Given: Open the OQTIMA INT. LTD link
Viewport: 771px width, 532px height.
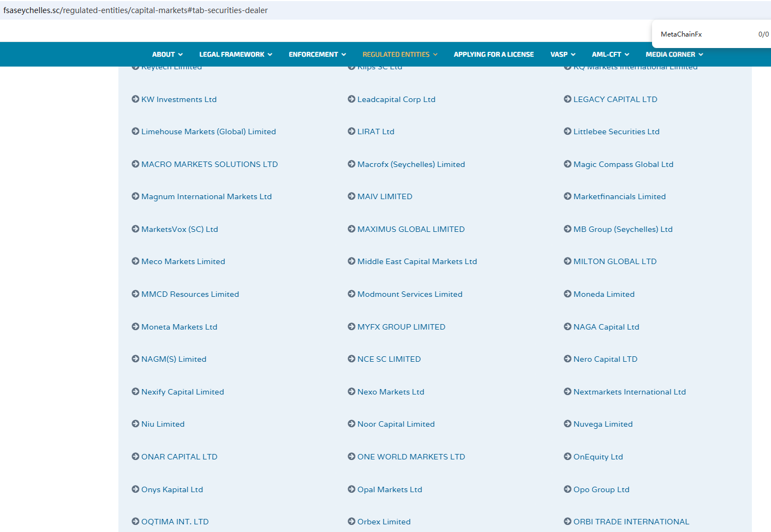Looking at the screenshot, I should [175, 522].
